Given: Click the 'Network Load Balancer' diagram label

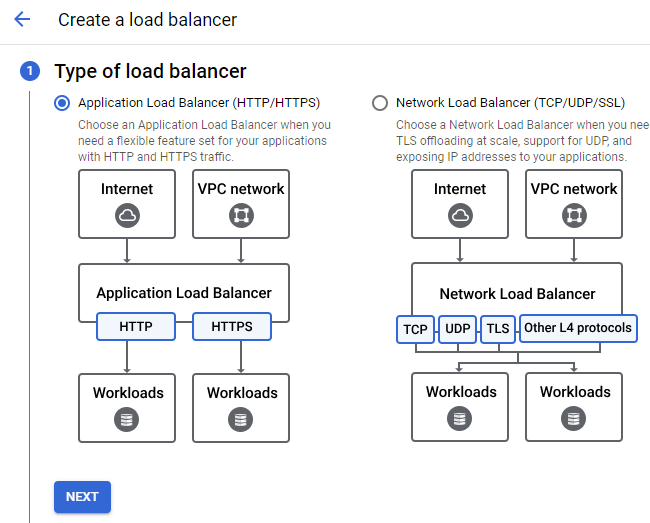Looking at the screenshot, I should (517, 294).
